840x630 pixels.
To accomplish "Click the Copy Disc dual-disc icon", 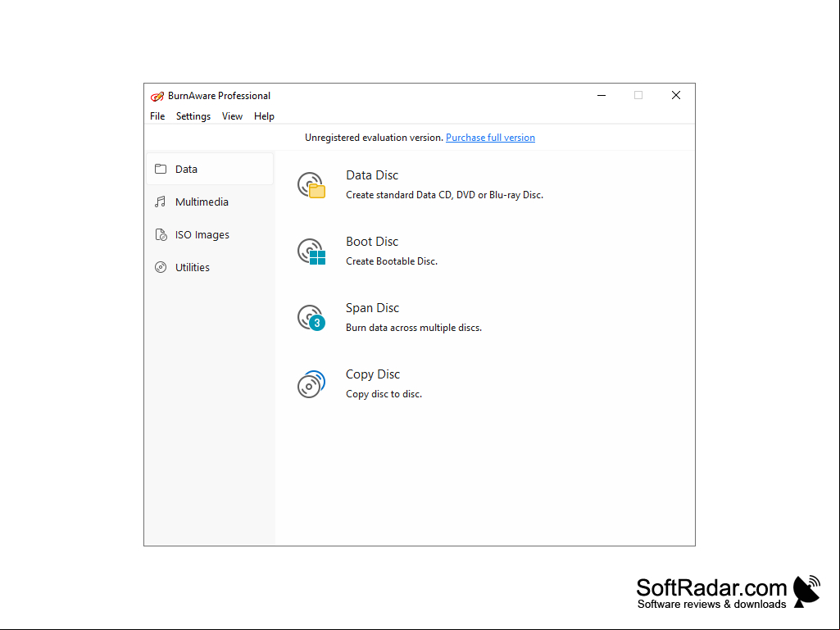I will click(311, 384).
